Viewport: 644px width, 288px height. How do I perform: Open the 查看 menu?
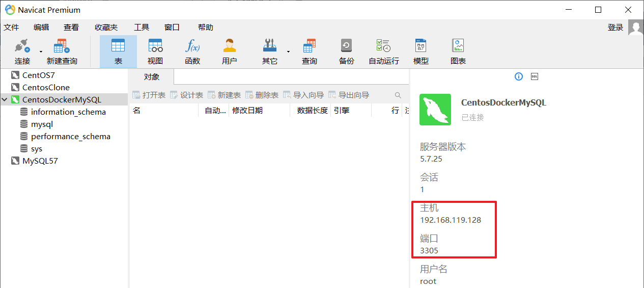click(x=71, y=28)
